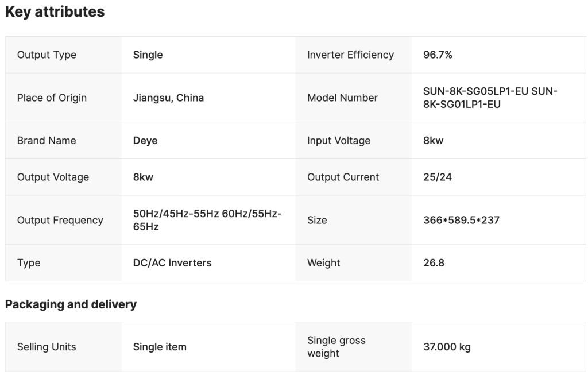
Task: Click the Deye brand name value
Action: point(145,141)
